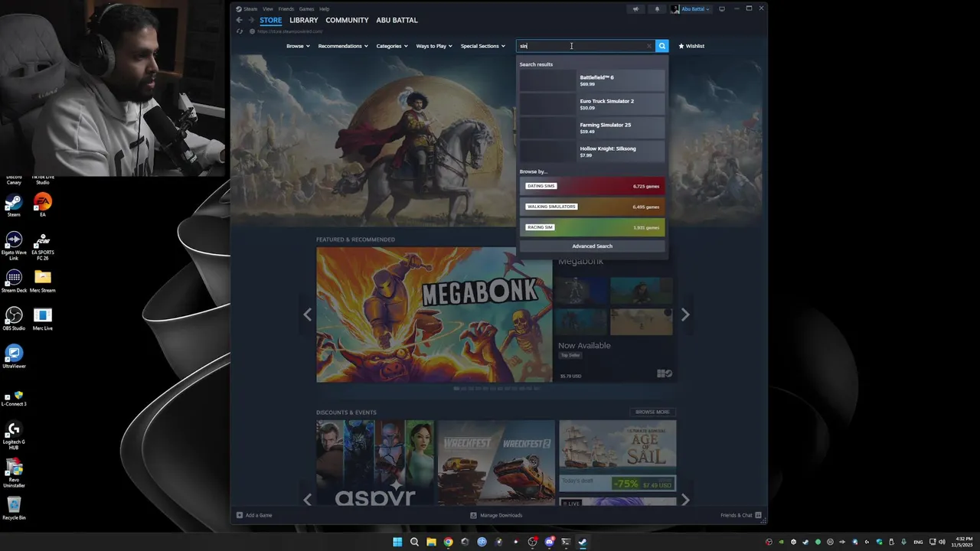This screenshot has height=551, width=980.
Task: Go back with the Steam back arrow
Action: (239, 20)
